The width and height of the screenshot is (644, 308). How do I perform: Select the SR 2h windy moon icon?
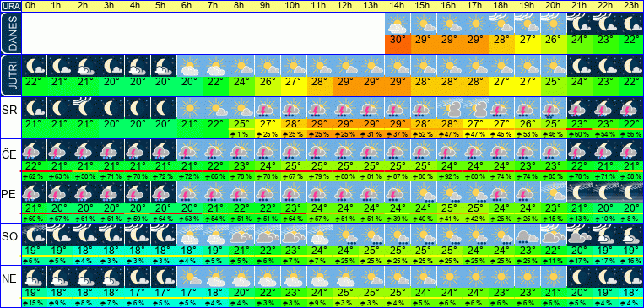tap(86, 108)
